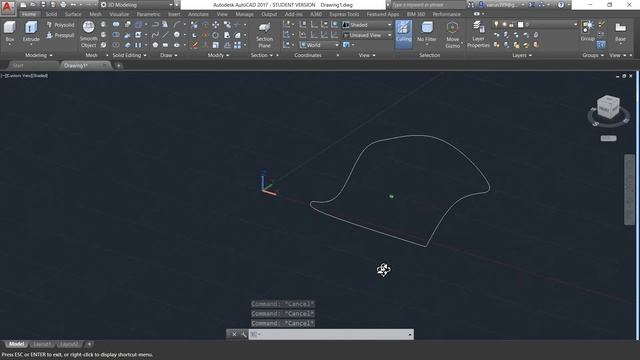Click the Plot icon in Quick Access toolbar
This screenshot has width=640, height=360.
[x=63, y=5]
